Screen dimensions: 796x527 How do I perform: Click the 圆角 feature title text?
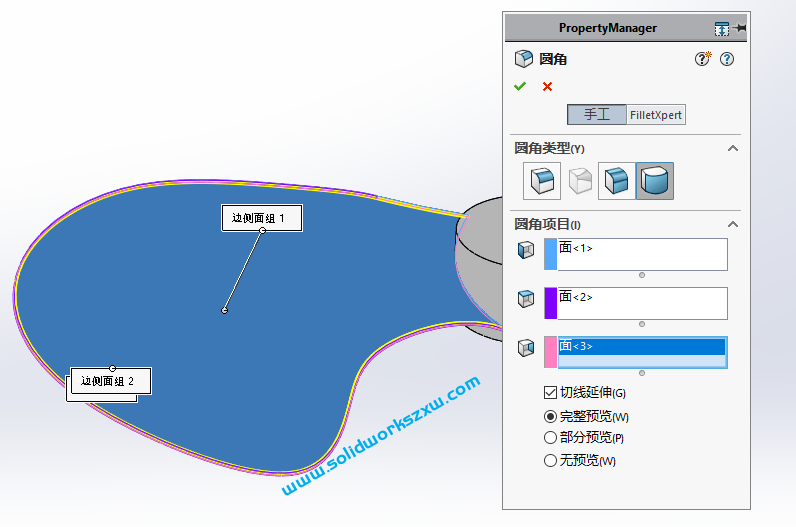[x=553, y=59]
